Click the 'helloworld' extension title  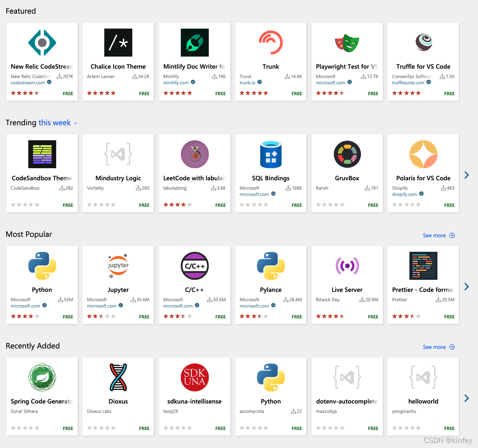click(x=423, y=401)
